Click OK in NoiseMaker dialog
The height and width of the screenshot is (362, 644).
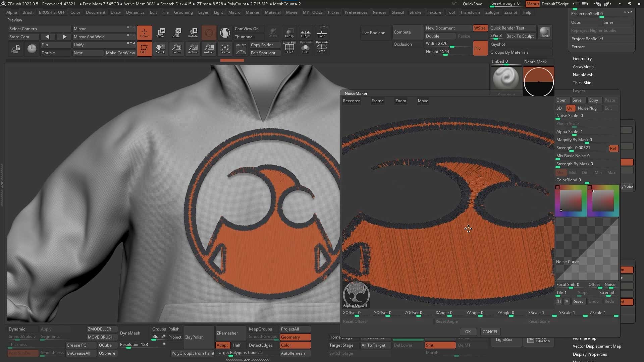click(x=468, y=332)
